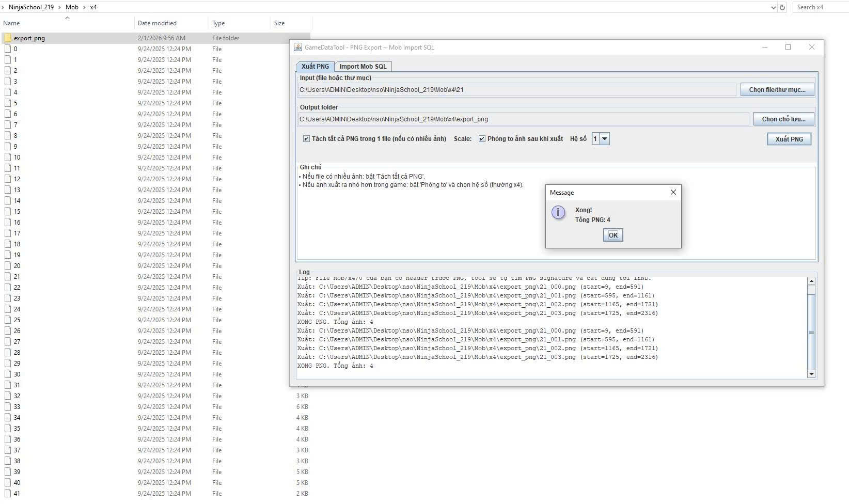Click the file icon next to file 21
This screenshot has height=504, width=849.
9,276
